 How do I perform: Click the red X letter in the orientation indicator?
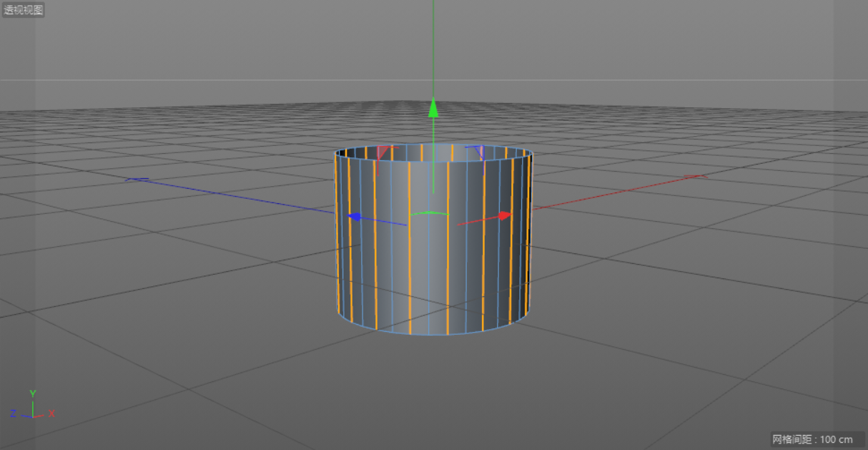point(51,414)
